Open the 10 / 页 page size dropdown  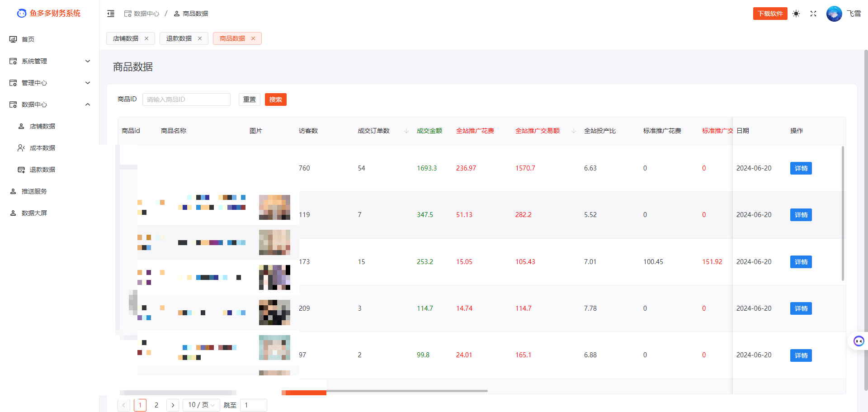point(201,405)
